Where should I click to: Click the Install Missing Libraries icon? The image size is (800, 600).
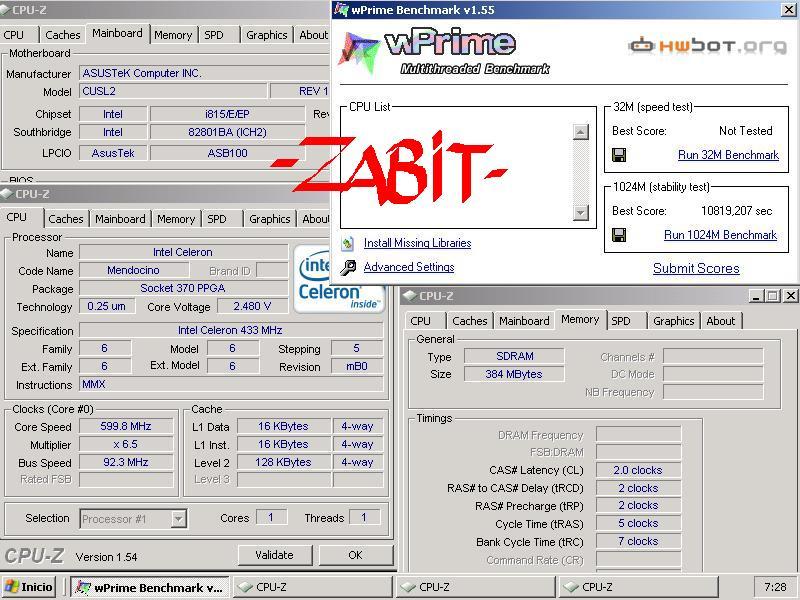(x=348, y=243)
